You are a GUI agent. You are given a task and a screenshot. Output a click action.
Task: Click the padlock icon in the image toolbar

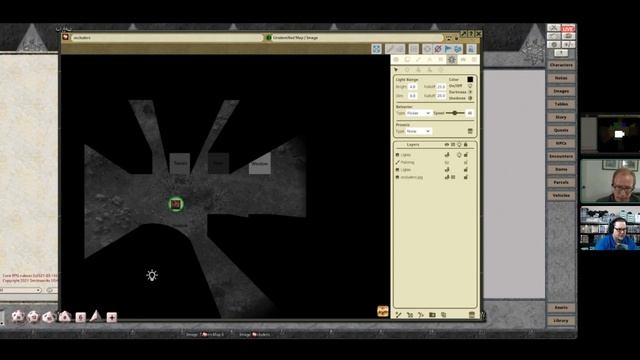[471, 49]
